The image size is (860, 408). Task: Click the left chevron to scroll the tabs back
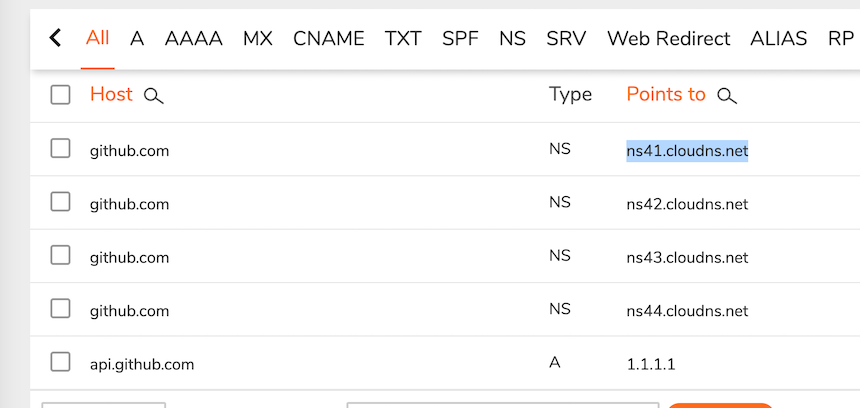coord(55,38)
